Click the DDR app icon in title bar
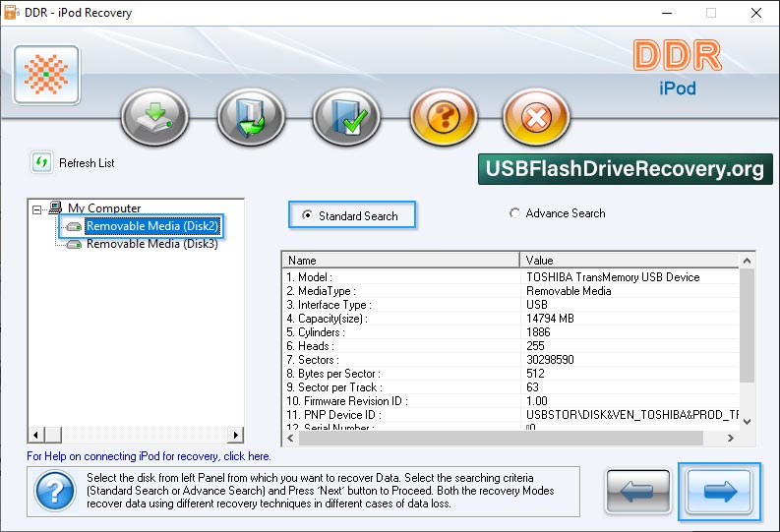 (x=12, y=13)
